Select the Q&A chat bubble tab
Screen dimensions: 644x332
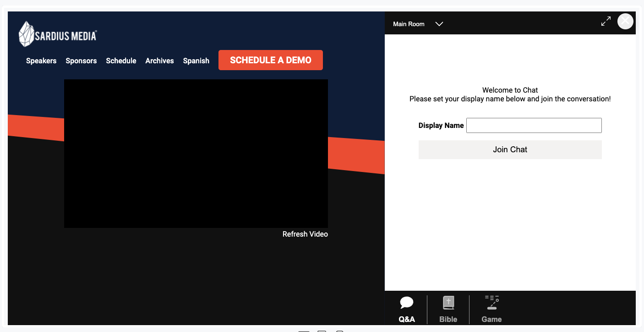tap(407, 310)
